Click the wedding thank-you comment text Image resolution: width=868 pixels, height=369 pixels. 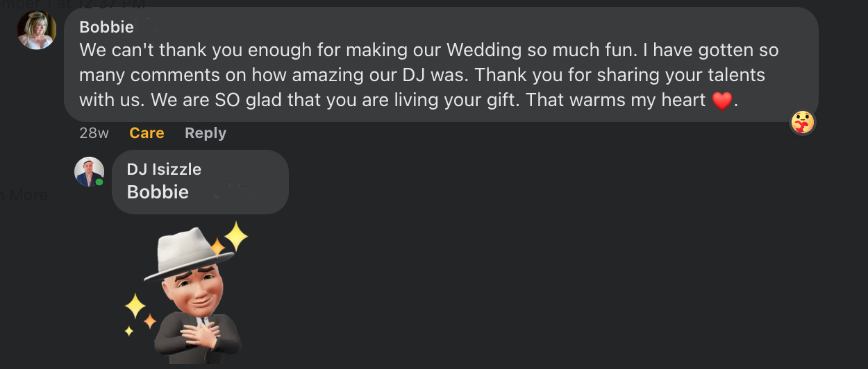[417, 75]
